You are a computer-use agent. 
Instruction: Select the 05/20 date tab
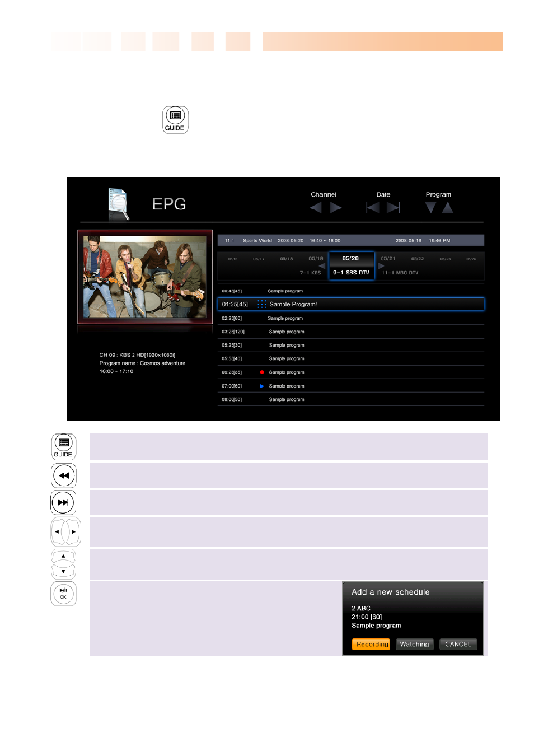[x=350, y=259]
